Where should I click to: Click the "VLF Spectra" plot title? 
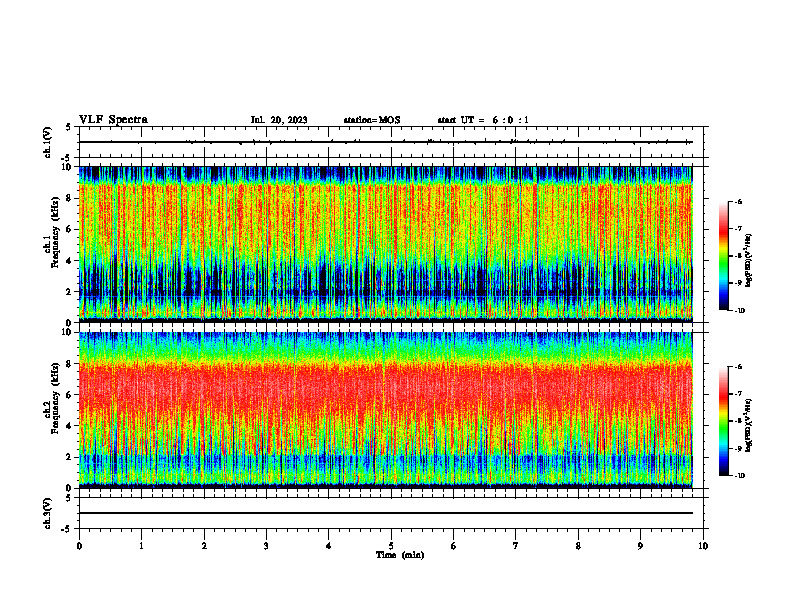113,120
